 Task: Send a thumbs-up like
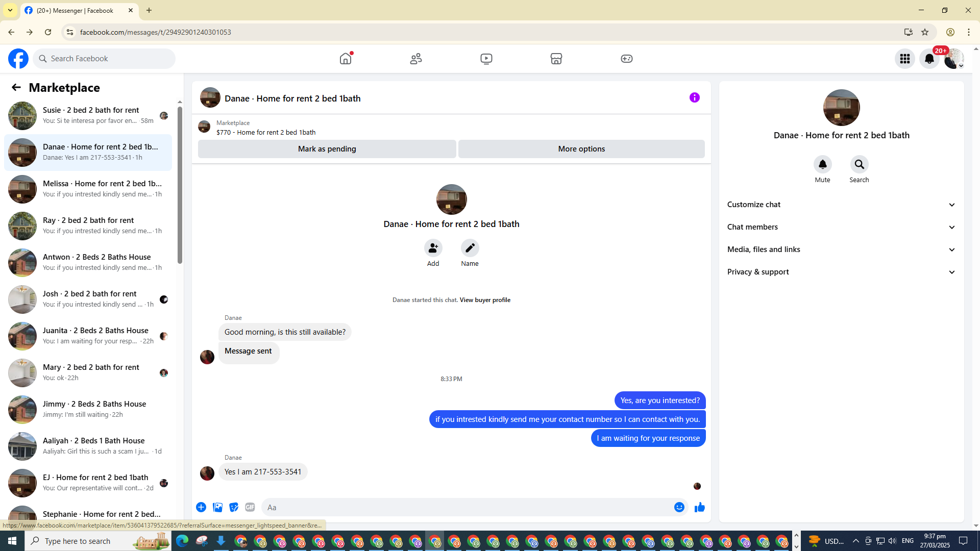[x=700, y=507]
